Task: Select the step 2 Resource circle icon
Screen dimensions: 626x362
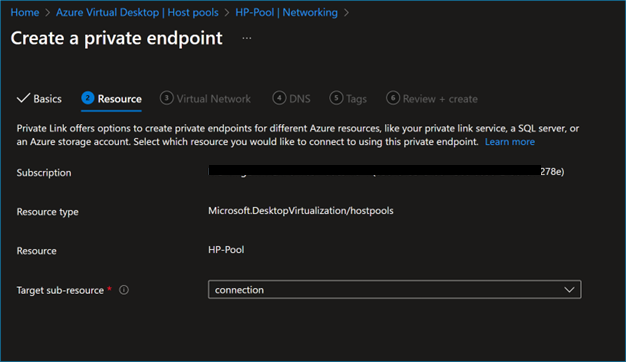Action: click(x=87, y=98)
